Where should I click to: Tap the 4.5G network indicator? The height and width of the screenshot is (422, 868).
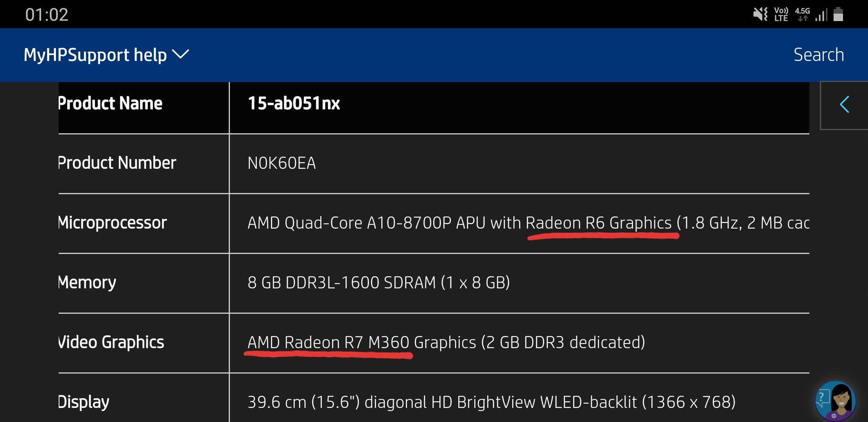click(802, 14)
